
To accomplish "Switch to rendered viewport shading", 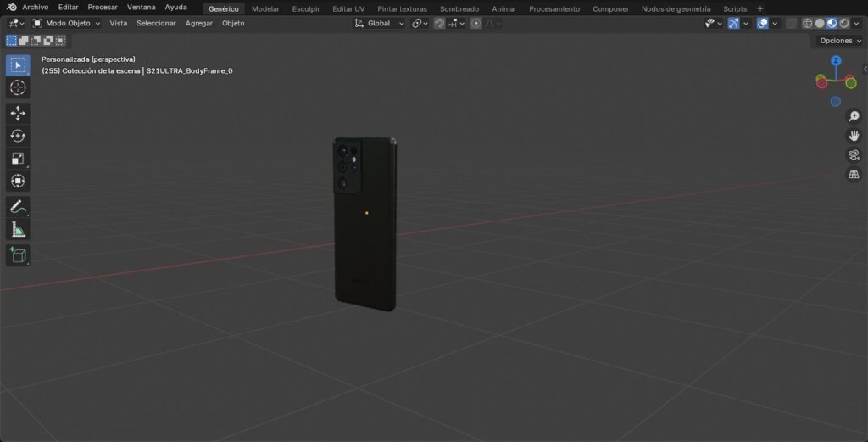I will coord(843,23).
